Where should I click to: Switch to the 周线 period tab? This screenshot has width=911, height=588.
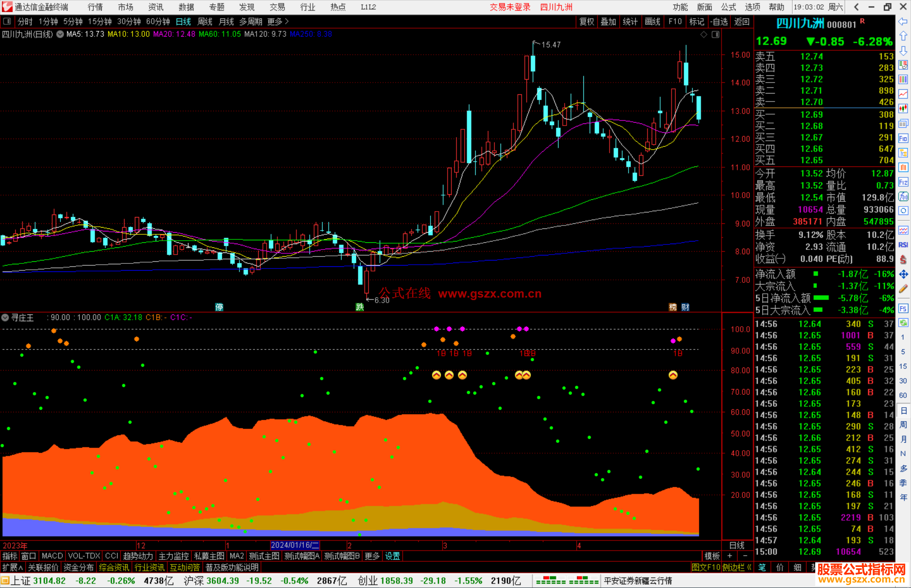coord(205,21)
